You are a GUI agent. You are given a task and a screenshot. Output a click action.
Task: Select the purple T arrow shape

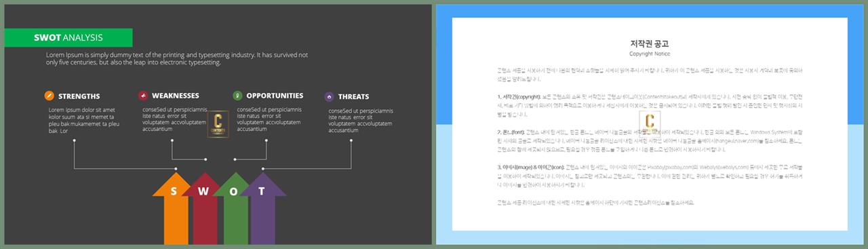point(263,209)
